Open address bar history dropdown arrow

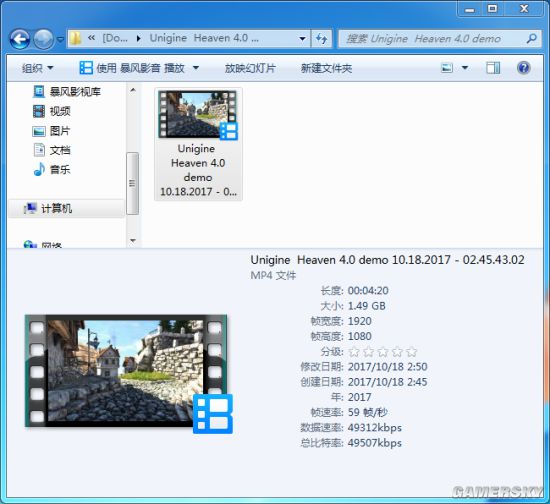(x=302, y=39)
